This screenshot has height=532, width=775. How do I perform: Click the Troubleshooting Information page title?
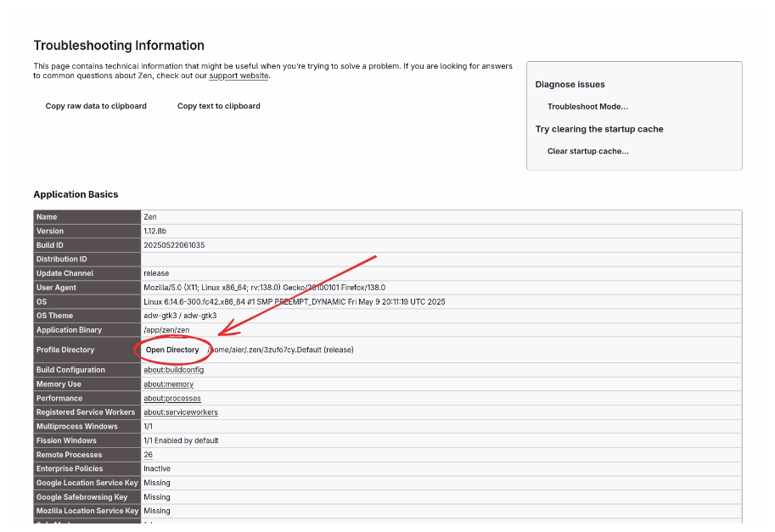point(119,46)
